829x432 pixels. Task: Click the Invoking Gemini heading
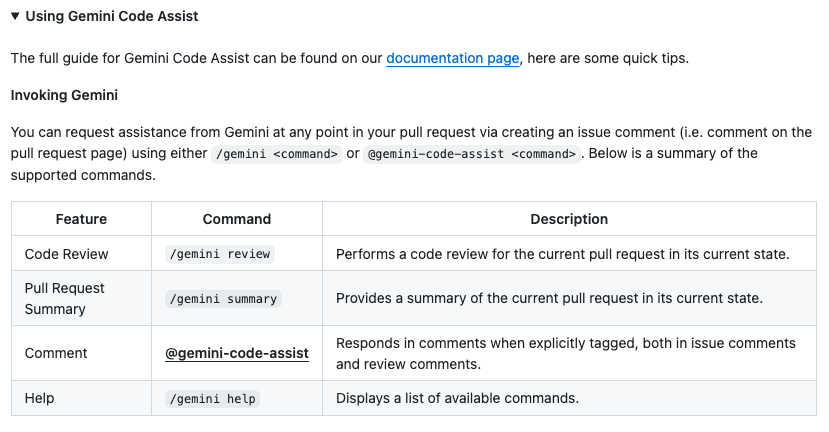tap(64, 95)
